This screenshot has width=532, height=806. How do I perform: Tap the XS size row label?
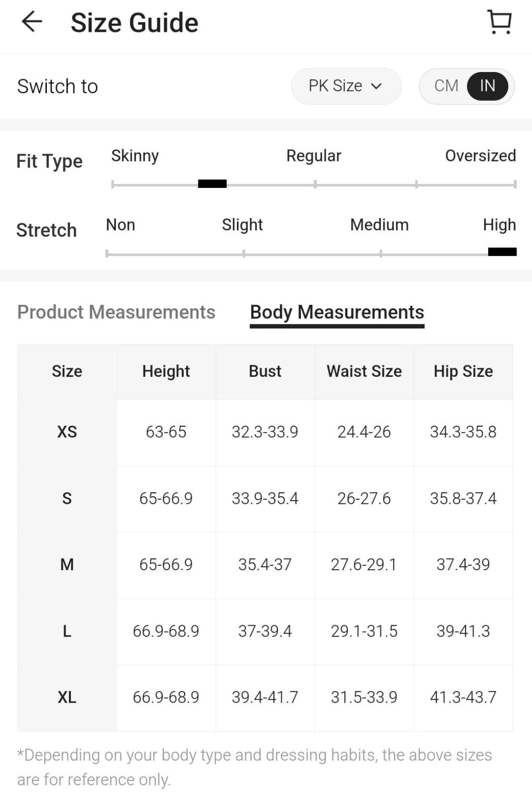pos(67,432)
